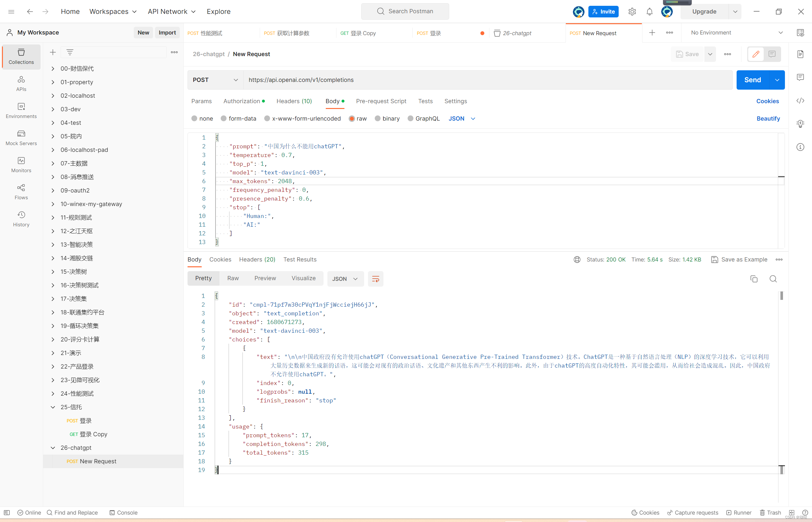The width and height of the screenshot is (812, 522).
Task: Open the Monitors sidebar panel
Action: 21,165
